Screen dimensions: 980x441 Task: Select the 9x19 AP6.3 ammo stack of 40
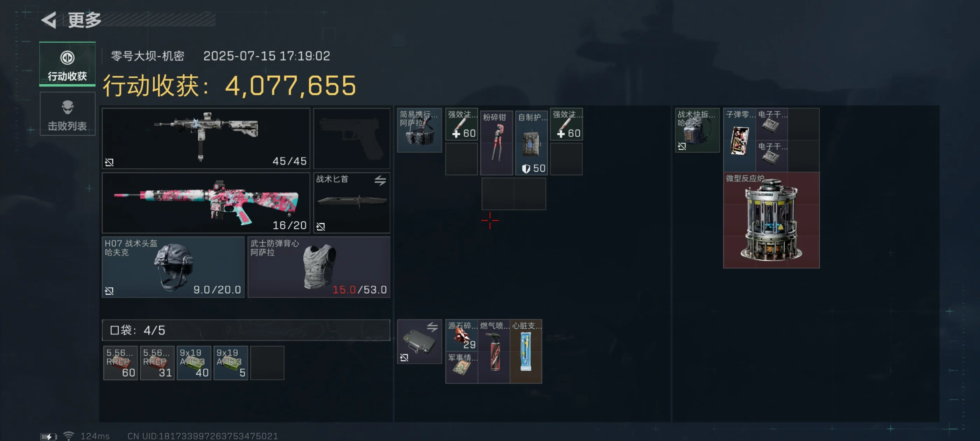pyautogui.click(x=194, y=363)
